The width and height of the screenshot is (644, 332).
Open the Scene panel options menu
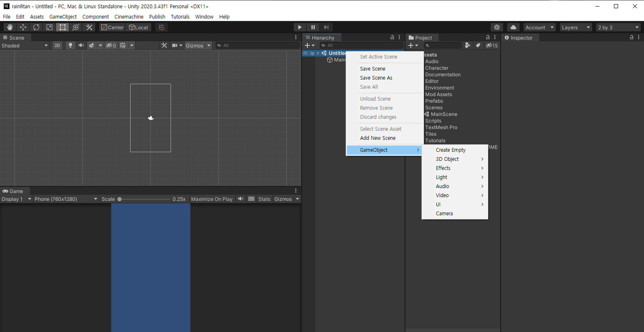296,38
